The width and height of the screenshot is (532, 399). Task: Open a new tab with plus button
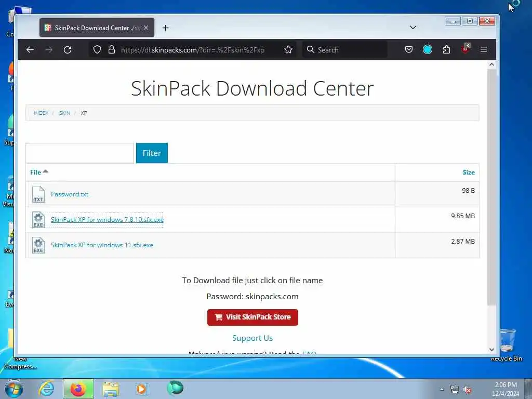pyautogui.click(x=166, y=28)
